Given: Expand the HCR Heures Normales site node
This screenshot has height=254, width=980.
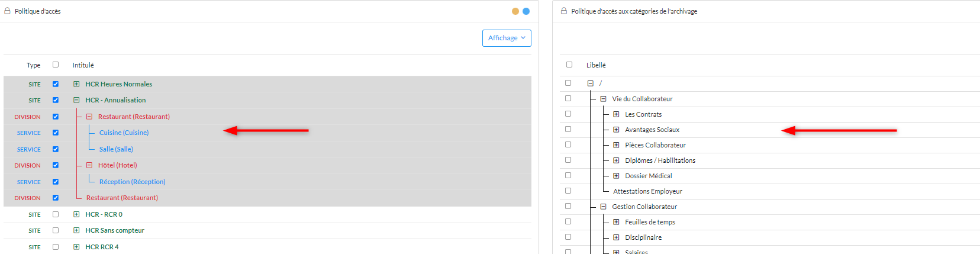Looking at the screenshot, I should 76,84.
